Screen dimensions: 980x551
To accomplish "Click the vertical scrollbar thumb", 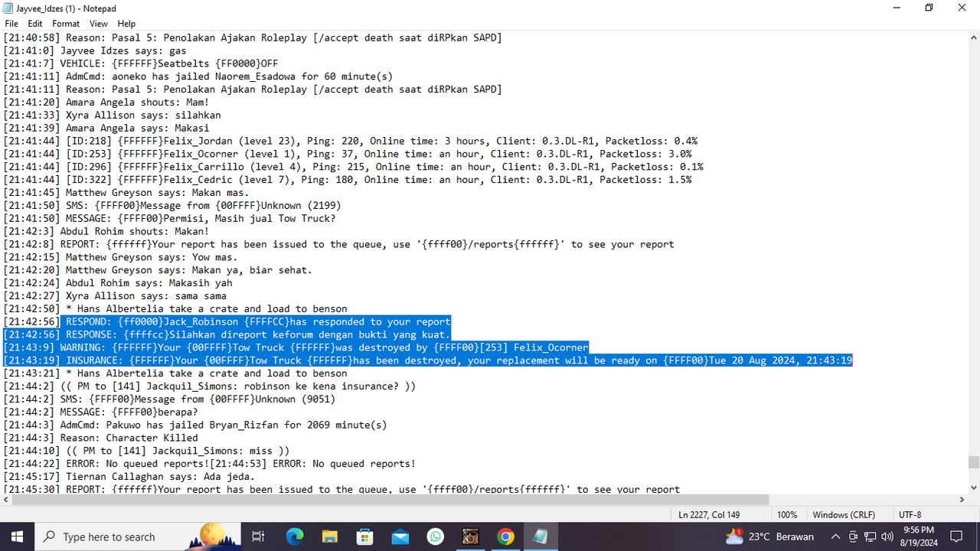I will 973,462.
